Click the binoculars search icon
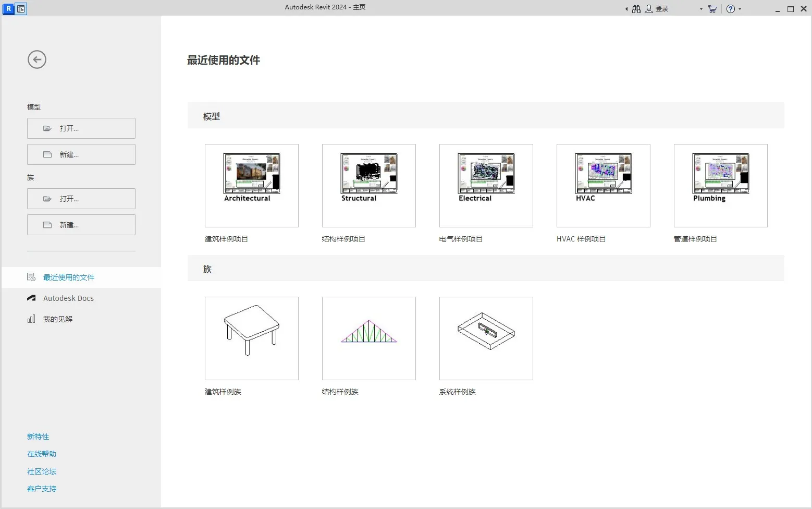Screen dimensions: 812x509 pos(636,9)
